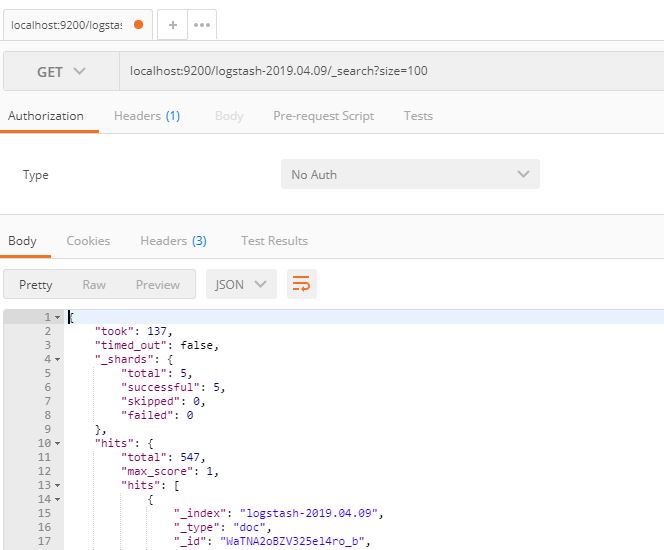Click the "skipped": 0 line

click(x=163, y=401)
